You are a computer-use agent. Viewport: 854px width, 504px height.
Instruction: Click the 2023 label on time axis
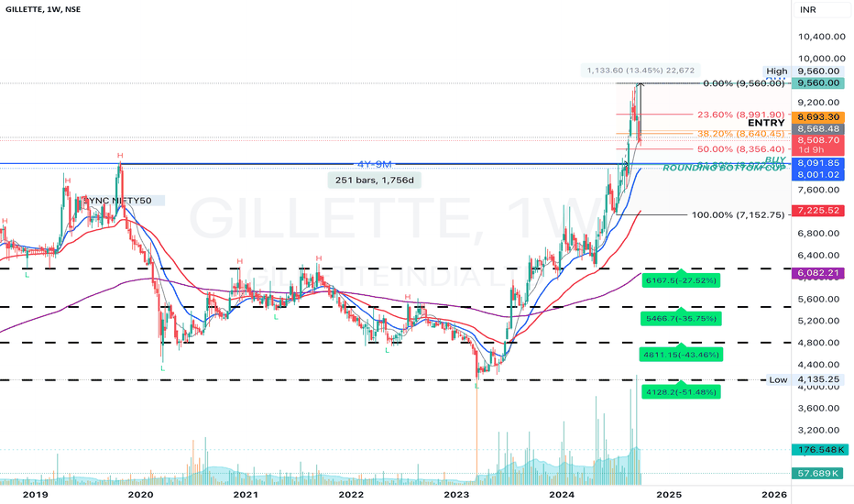(x=456, y=494)
